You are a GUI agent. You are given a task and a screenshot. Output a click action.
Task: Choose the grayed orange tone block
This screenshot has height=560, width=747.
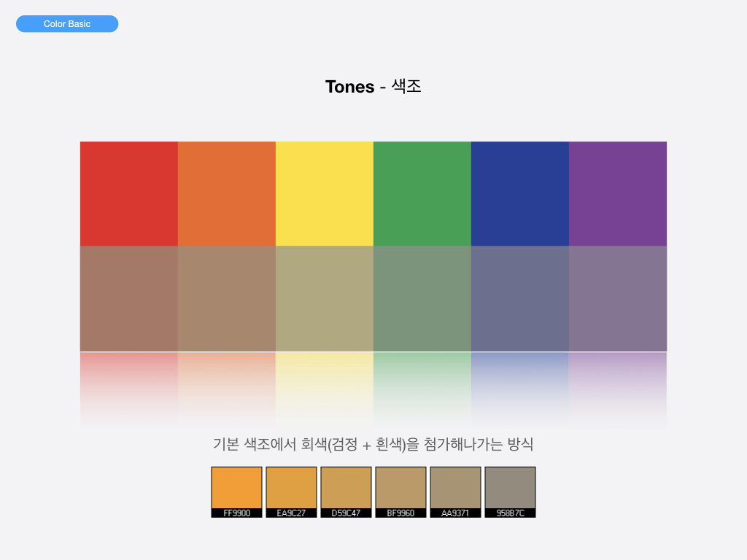pyautogui.click(x=226, y=298)
